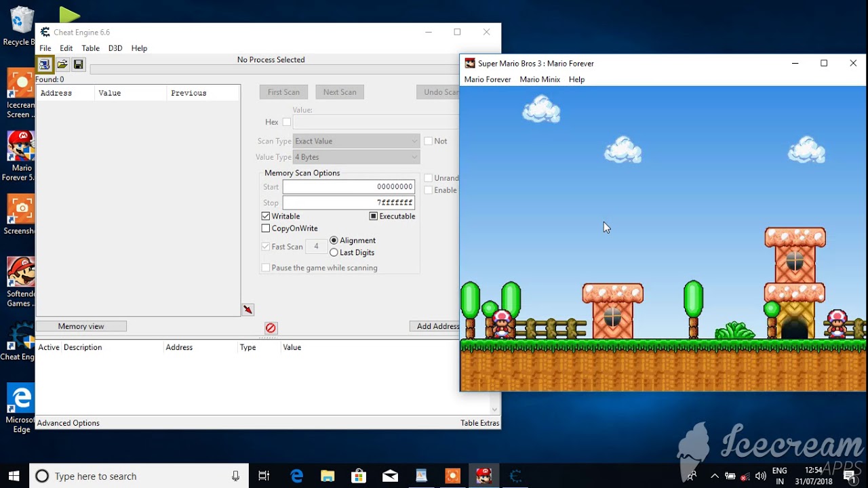Click the Value column header in results list
Viewport: 868px width, 488px height.
[x=130, y=93]
